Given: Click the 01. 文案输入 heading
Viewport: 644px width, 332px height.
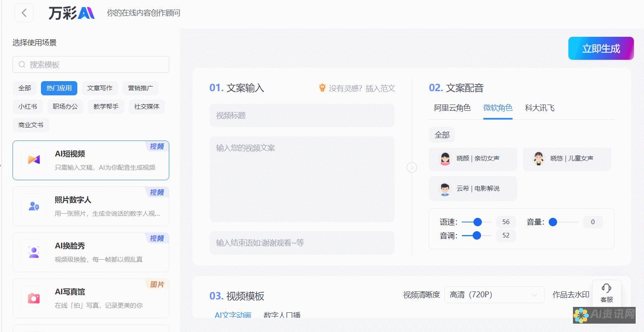Looking at the screenshot, I should tap(237, 88).
